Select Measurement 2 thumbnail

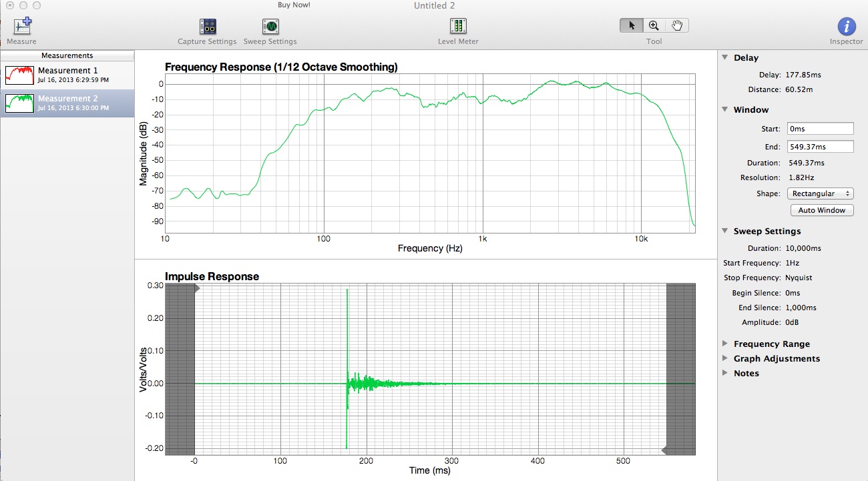click(19, 103)
